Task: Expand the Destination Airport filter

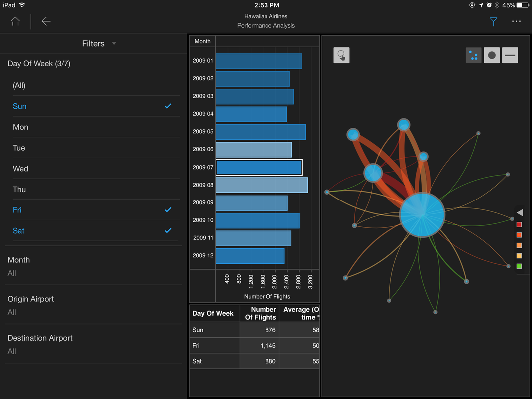Action: click(94, 344)
